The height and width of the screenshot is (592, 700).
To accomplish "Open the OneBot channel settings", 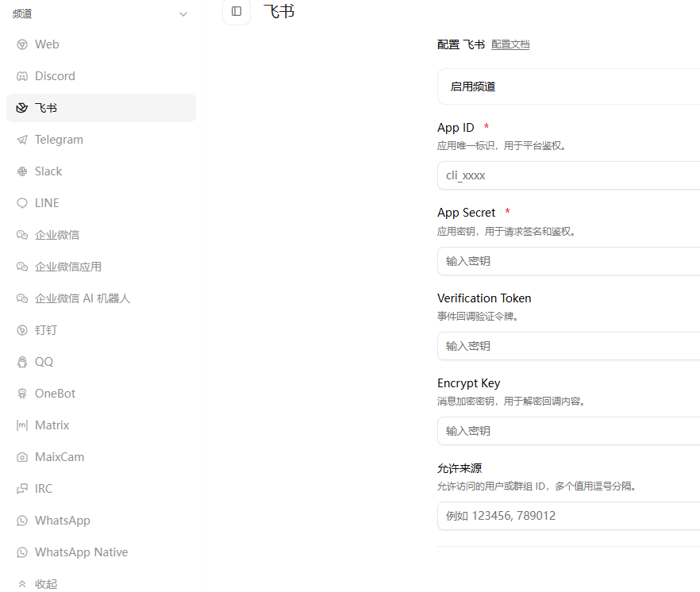I will click(x=55, y=394).
